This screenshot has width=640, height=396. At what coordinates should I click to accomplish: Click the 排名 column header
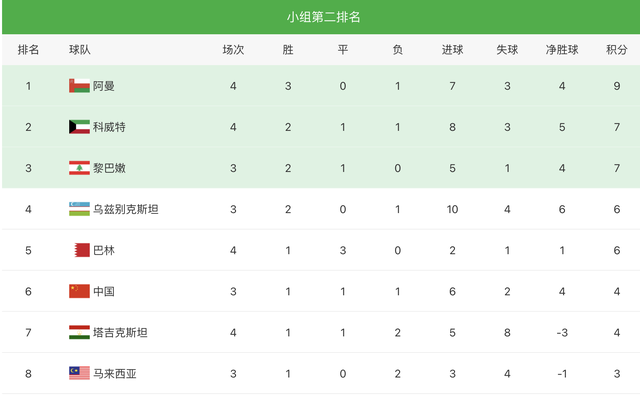28,50
